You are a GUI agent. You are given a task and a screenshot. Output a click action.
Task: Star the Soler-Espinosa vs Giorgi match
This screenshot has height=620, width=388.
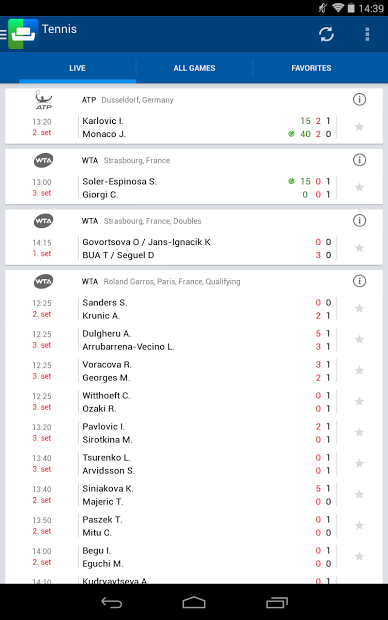pyautogui.click(x=359, y=187)
